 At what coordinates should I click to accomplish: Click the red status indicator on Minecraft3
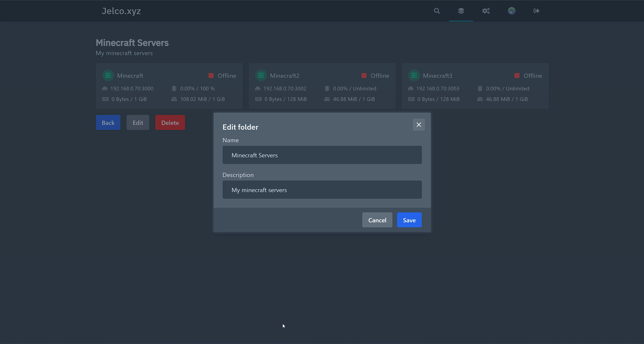517,76
